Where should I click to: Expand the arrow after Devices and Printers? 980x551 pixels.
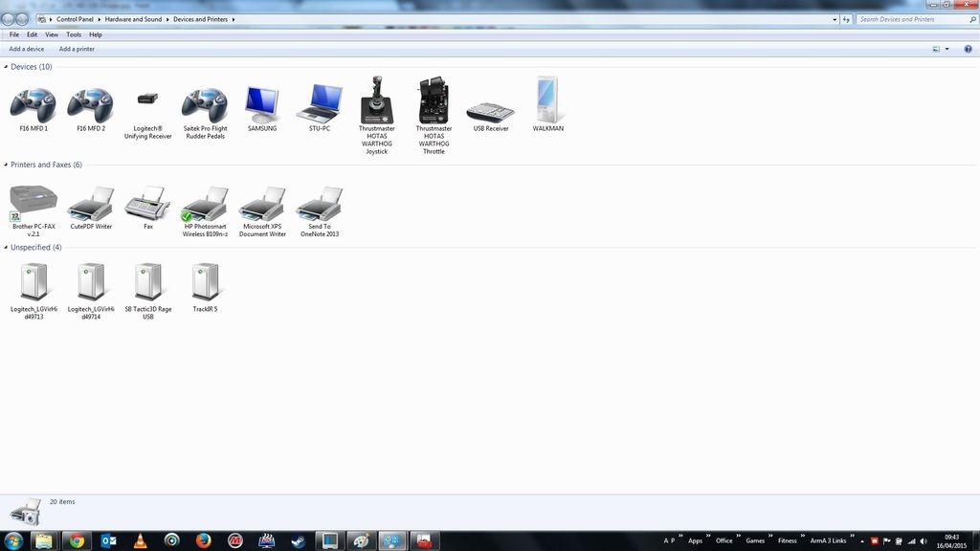[234, 19]
